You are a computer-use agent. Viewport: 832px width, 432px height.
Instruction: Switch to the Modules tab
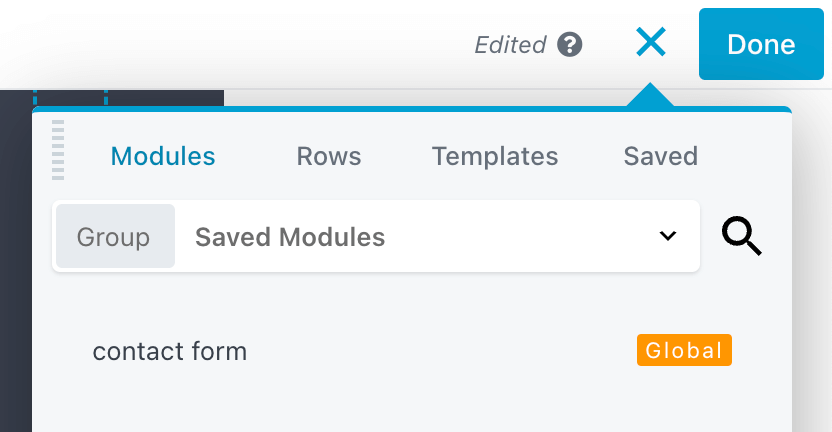[x=163, y=156]
